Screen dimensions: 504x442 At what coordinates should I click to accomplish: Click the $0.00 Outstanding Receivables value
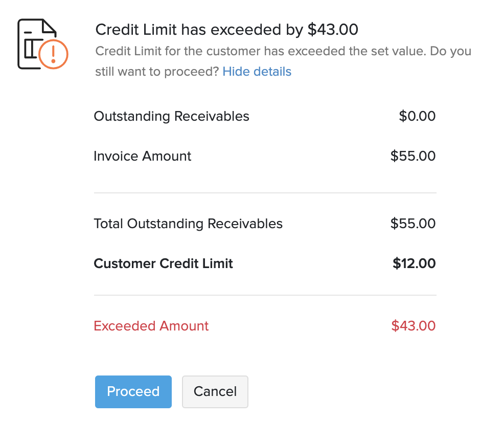click(x=417, y=116)
